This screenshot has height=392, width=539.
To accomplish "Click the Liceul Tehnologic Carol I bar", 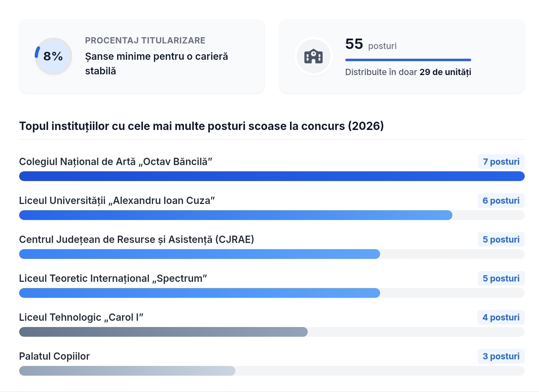I will (272, 332).
